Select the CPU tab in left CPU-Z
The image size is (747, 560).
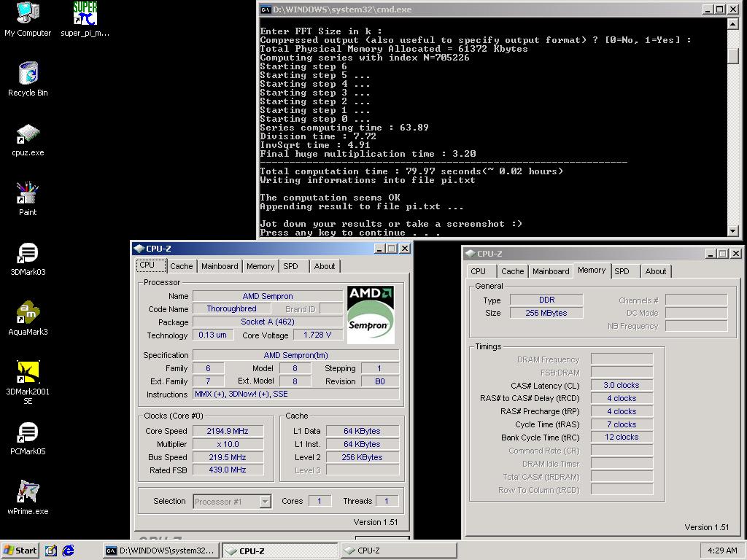151,265
